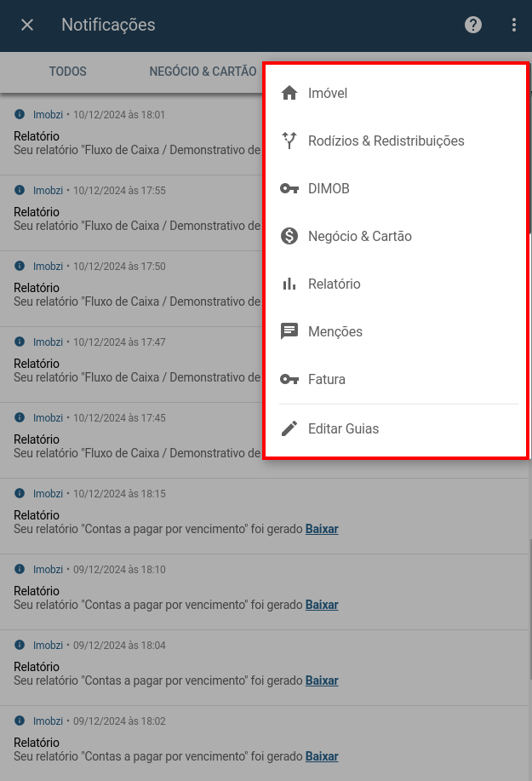The image size is (532, 781).
Task: Click the dollar icon for Negócio & Cartão
Action: pos(289,236)
